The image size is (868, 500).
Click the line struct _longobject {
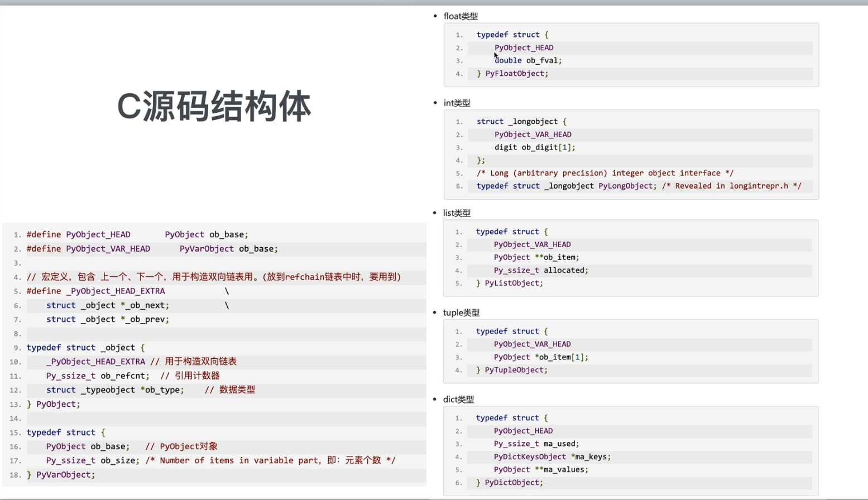[x=521, y=121]
